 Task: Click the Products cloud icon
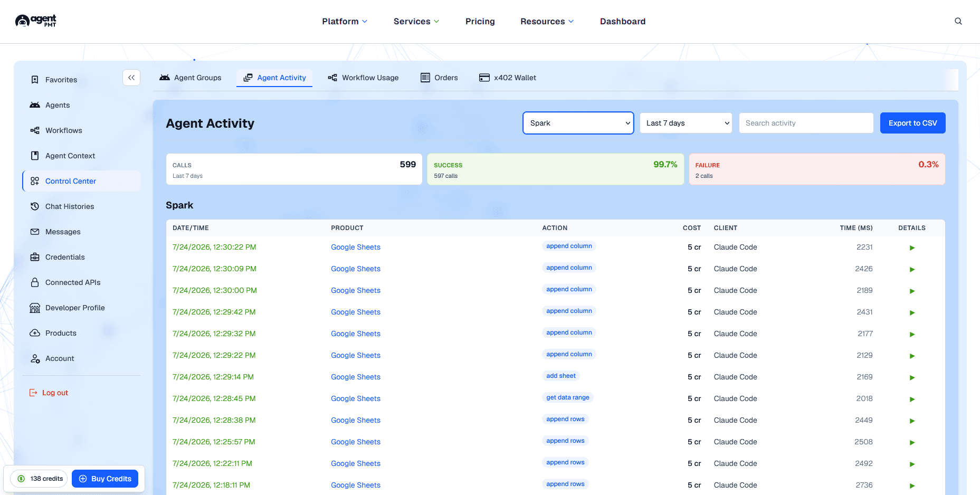35,333
